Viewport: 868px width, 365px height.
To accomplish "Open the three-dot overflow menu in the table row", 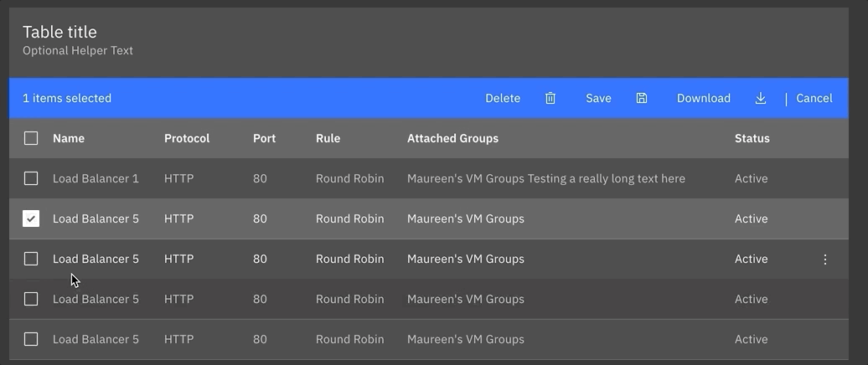I will pyautogui.click(x=824, y=259).
